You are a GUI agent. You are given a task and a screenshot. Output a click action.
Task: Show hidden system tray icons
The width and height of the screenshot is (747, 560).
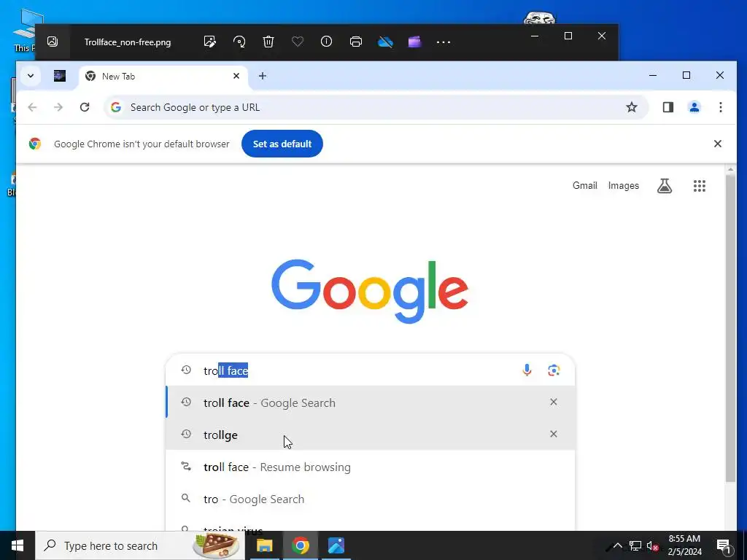(x=617, y=545)
